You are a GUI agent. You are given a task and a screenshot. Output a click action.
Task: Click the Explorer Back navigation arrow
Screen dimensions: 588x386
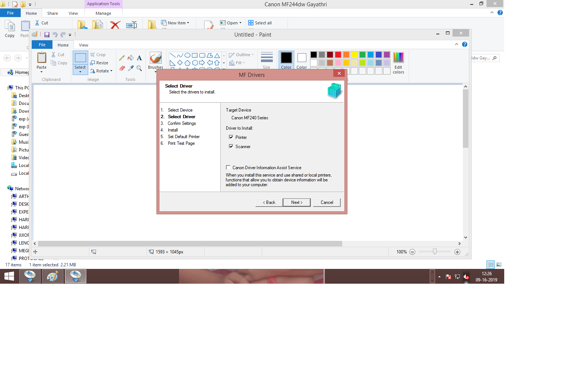[7, 58]
